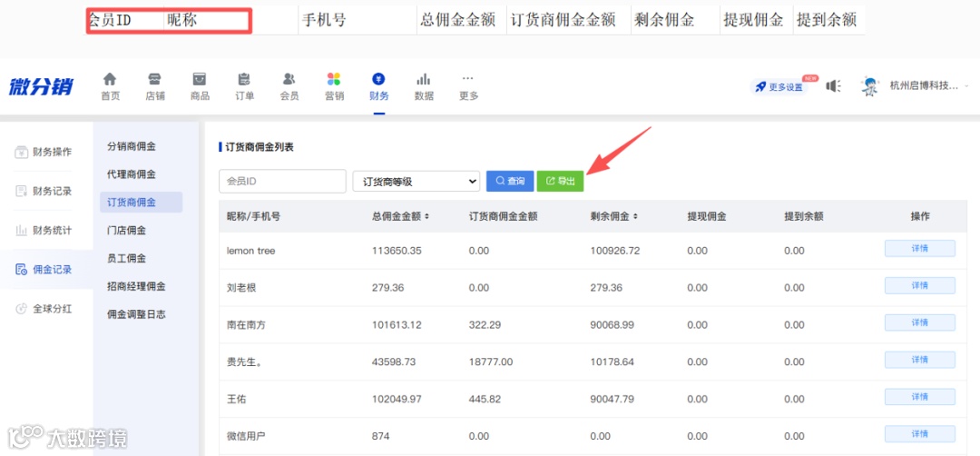Click the 更多设置 rocket button

tap(779, 87)
